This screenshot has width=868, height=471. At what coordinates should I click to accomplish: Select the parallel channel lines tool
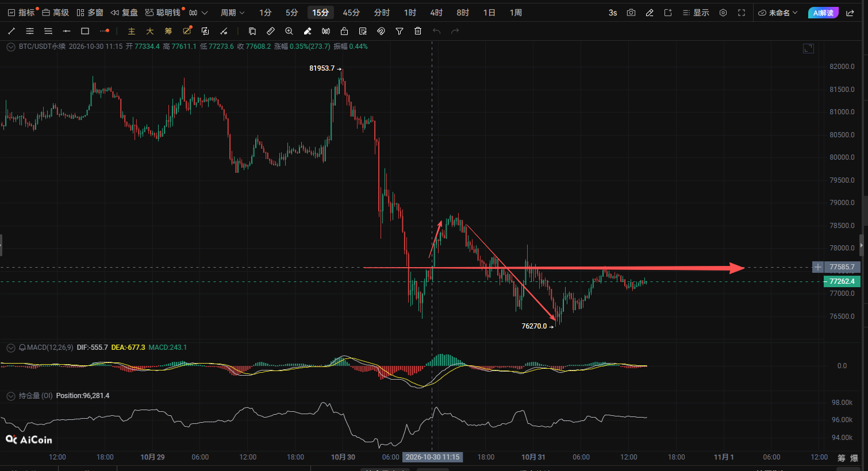click(x=30, y=31)
